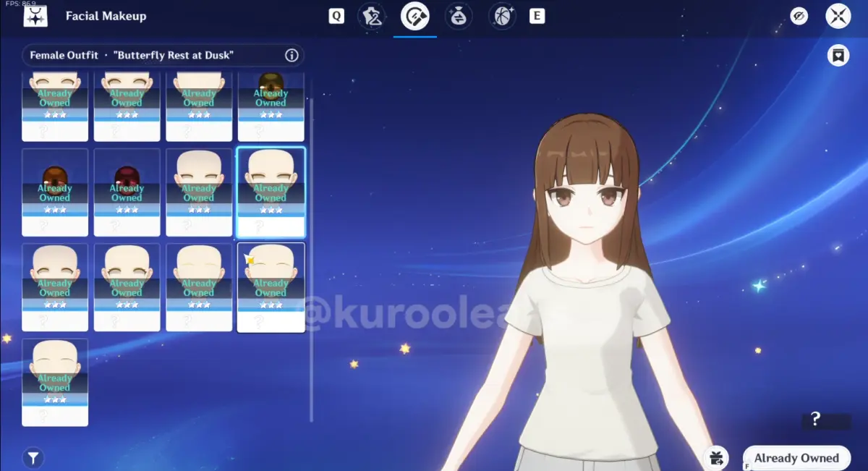Click the gift swap icon near Already Owned
Viewport: 868px width, 471px height.
716,457
